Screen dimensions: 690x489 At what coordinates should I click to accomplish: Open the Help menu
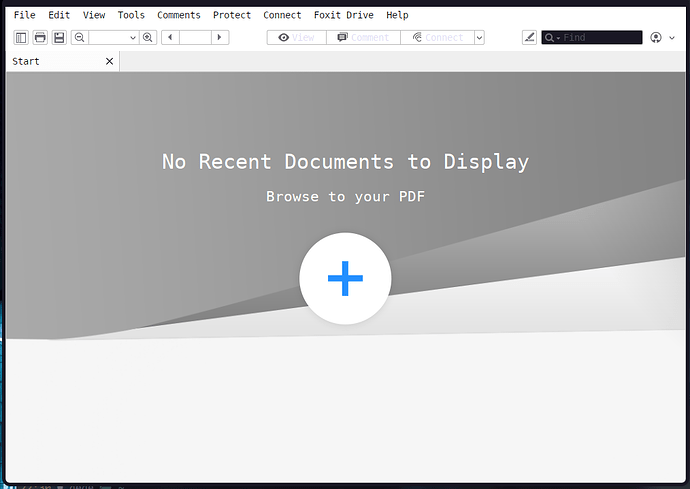tap(397, 15)
